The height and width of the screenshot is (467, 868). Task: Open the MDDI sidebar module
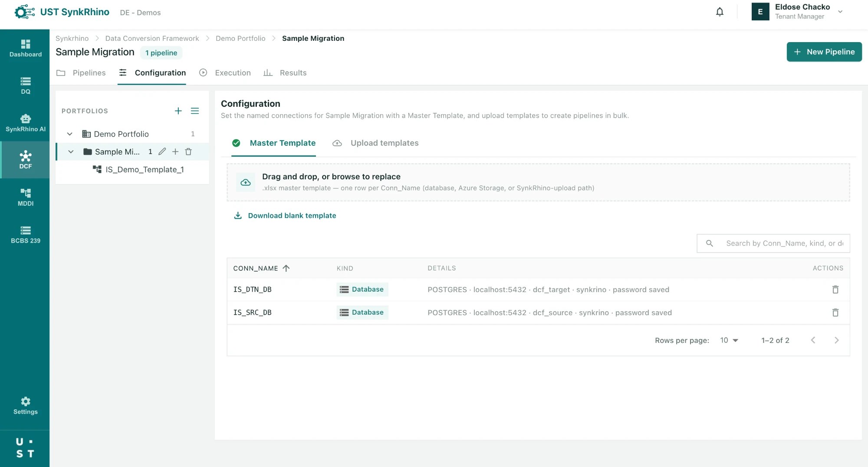click(25, 197)
